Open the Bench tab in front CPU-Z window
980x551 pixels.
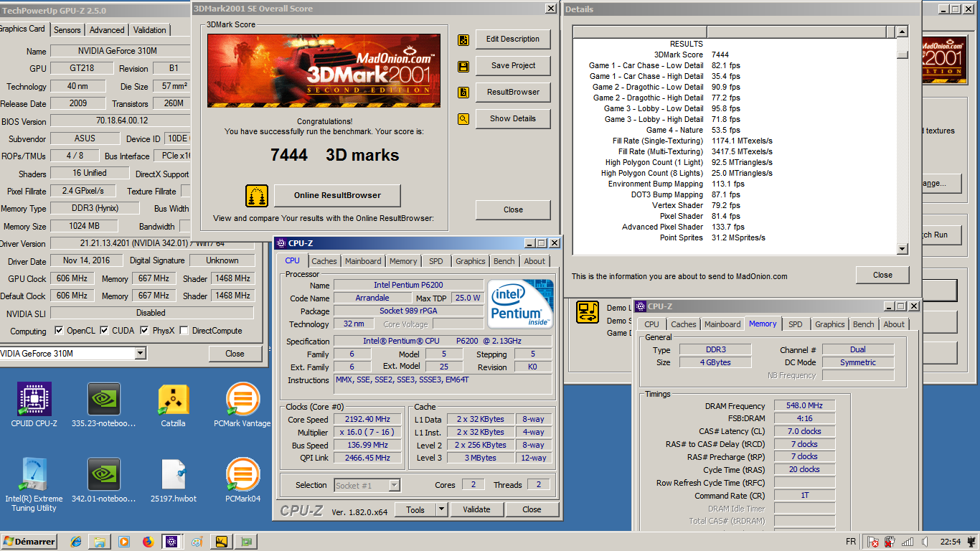pos(504,261)
